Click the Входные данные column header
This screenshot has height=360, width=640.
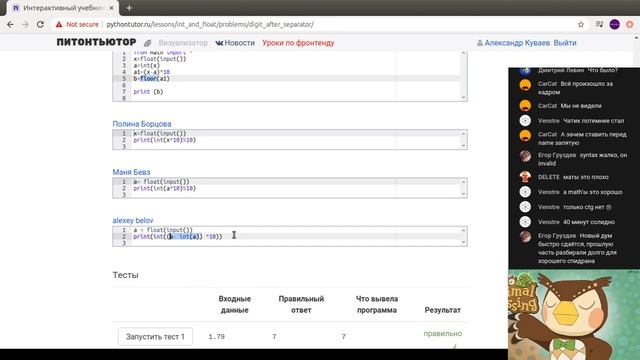[235, 304]
